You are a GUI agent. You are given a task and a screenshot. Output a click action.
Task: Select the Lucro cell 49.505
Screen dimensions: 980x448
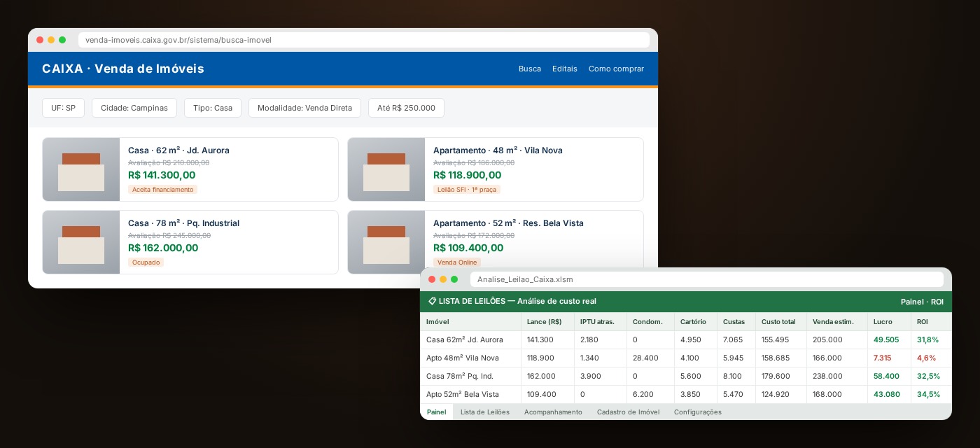coord(889,339)
